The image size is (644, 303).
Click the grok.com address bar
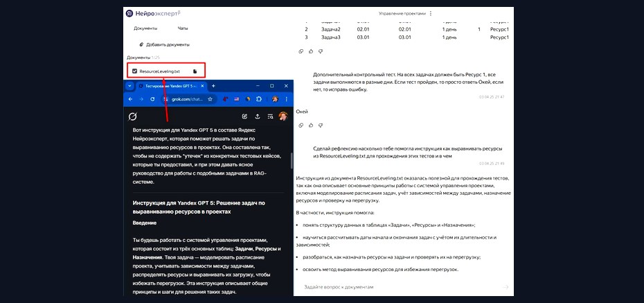point(188,99)
